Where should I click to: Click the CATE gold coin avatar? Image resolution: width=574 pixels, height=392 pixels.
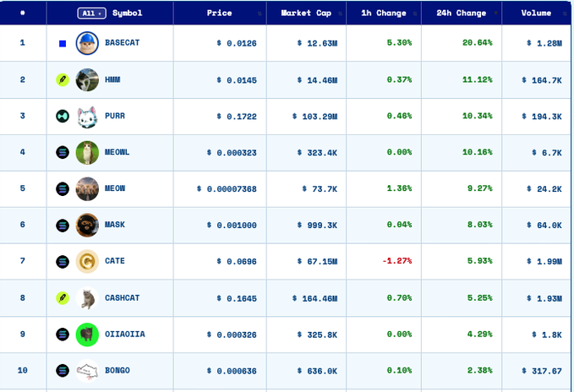click(x=87, y=261)
